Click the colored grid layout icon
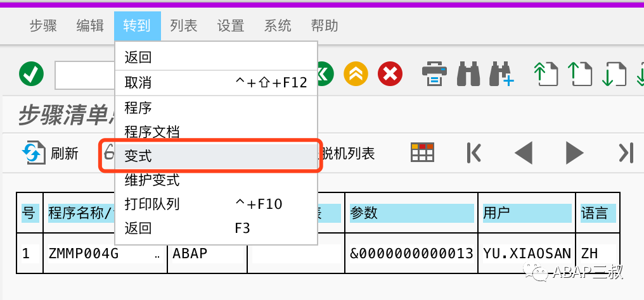The width and height of the screenshot is (644, 300). 423,153
